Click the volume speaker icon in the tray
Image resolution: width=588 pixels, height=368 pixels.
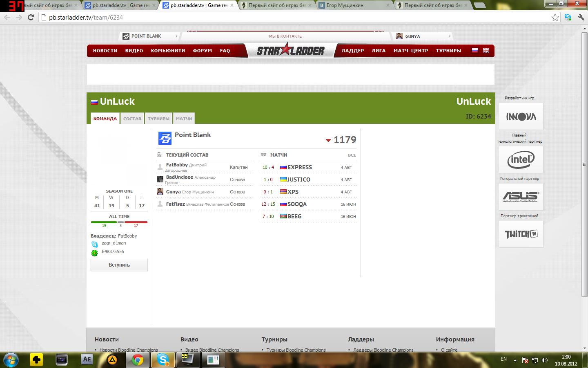coord(544,360)
